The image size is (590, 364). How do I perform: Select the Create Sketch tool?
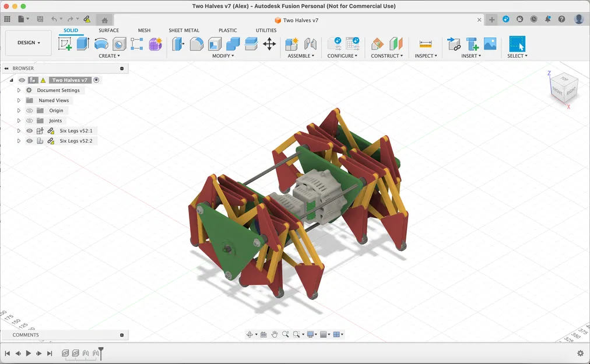click(65, 45)
